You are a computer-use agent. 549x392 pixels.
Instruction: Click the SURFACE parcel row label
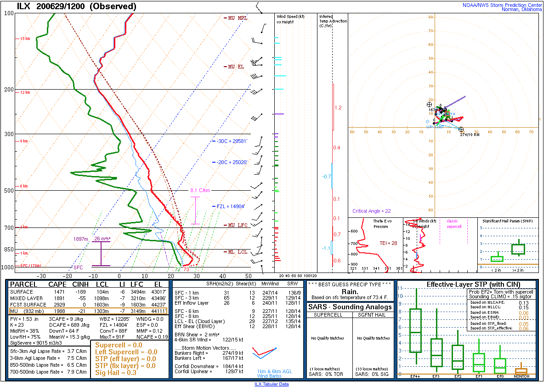21,292
